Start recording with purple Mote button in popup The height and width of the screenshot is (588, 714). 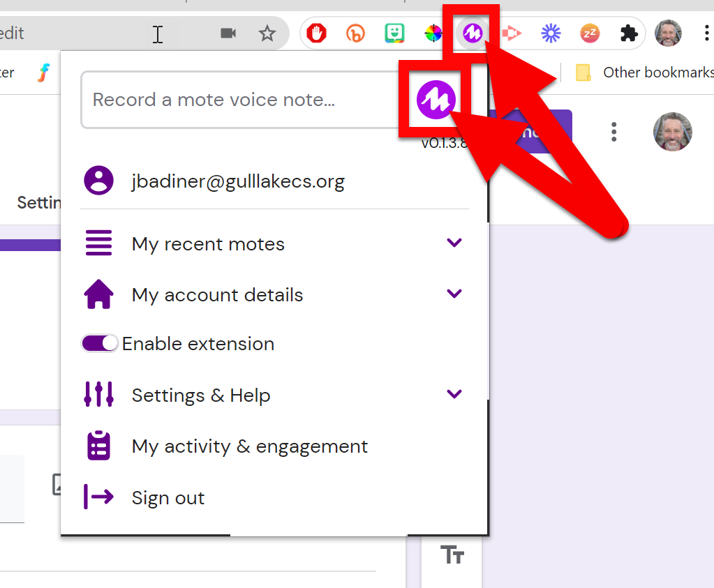436,99
